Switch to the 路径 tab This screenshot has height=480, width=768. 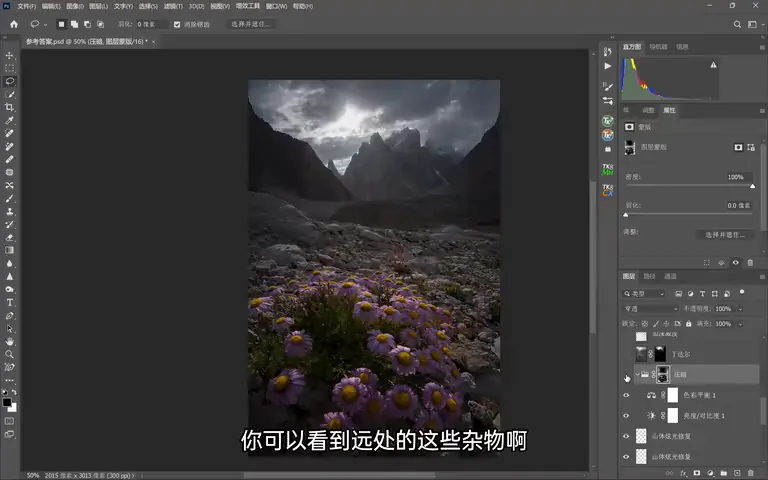(x=649, y=277)
